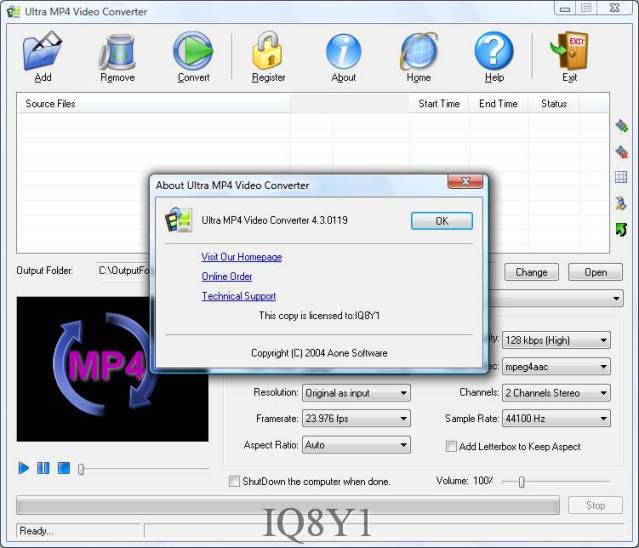Start conversion with the Convert icon
This screenshot has width=639, height=548.
(x=193, y=51)
